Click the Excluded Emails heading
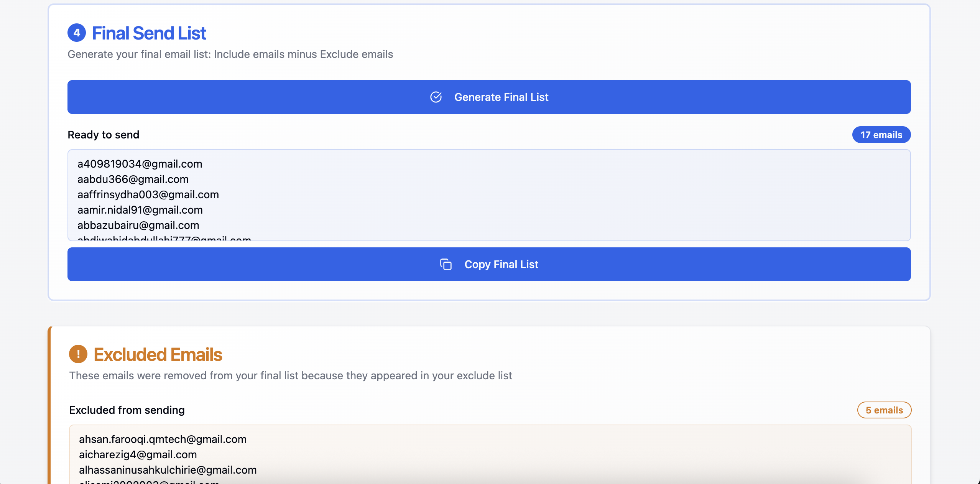980x484 pixels. tap(158, 354)
